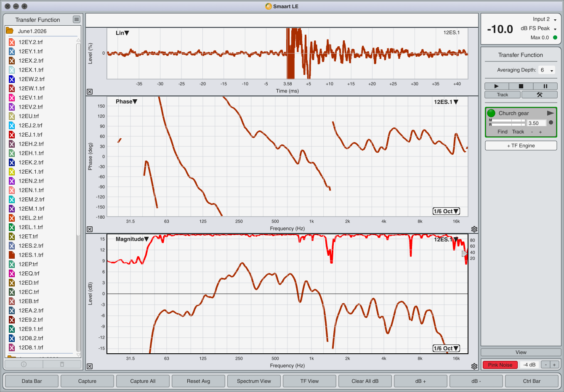Pause the Transfer Function measurement
Viewport: 564px width, 392px height.
545,86
